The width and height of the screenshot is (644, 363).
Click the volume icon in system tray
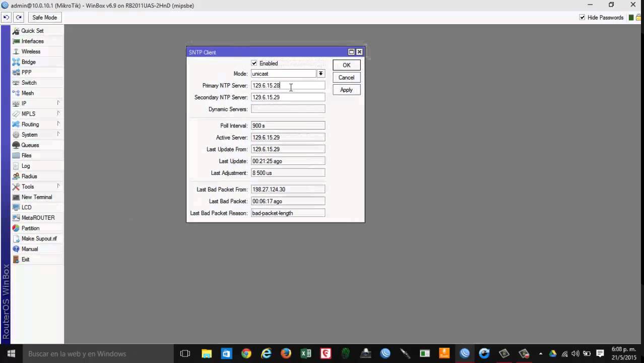[x=575, y=354]
